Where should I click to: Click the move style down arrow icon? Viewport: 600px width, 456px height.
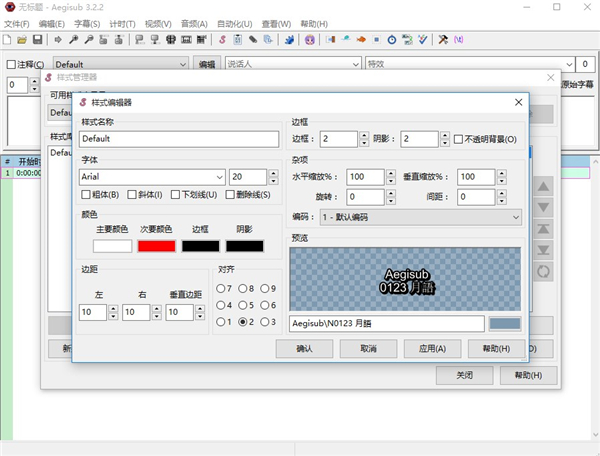(544, 207)
